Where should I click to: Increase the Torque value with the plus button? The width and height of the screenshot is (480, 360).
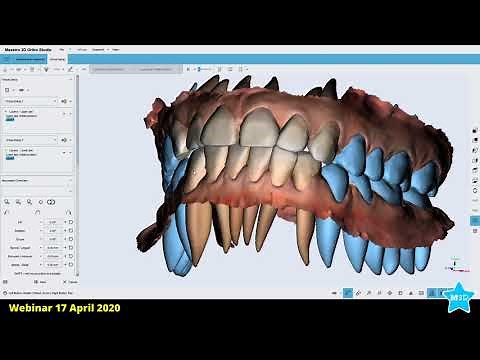(x=65, y=239)
